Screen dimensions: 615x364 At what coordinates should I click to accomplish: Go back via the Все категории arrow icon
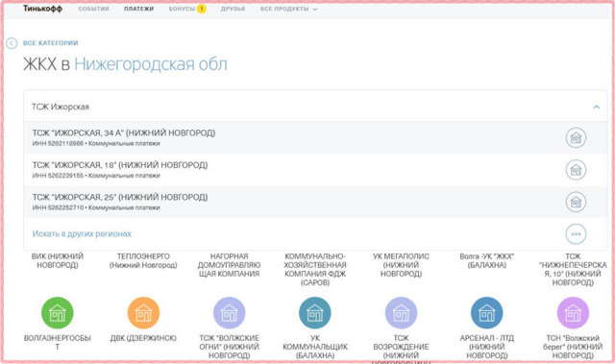click(12, 43)
